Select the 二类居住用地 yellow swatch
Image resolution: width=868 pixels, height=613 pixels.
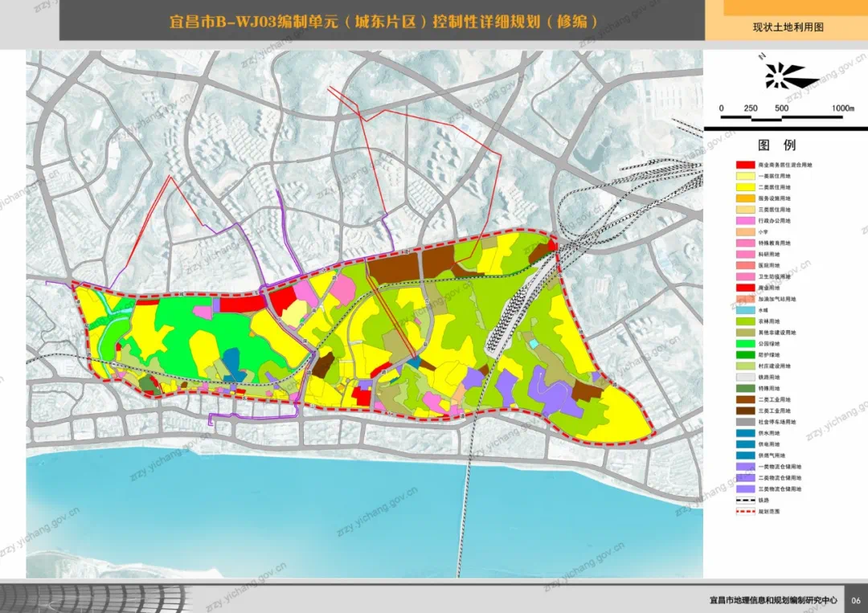(746, 187)
